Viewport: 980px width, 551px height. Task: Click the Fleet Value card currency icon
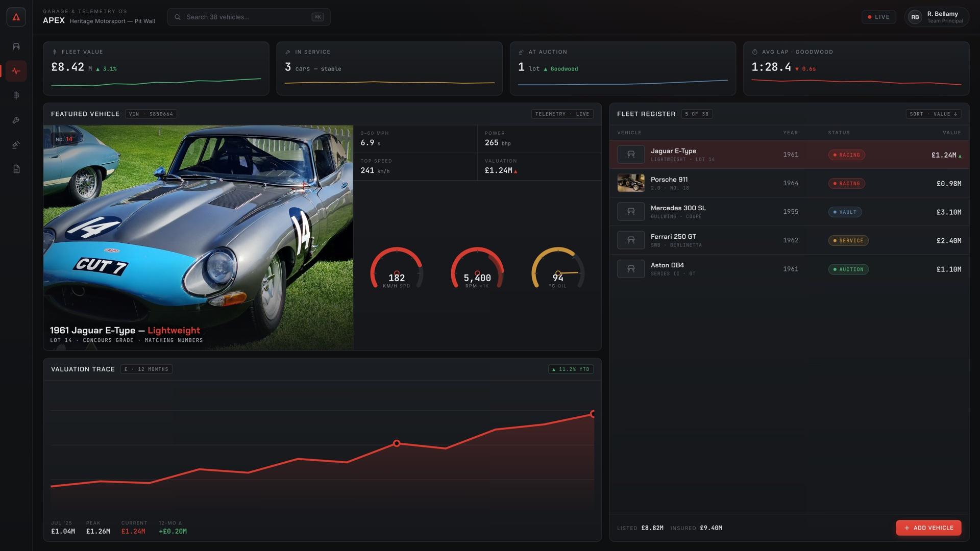[55, 52]
